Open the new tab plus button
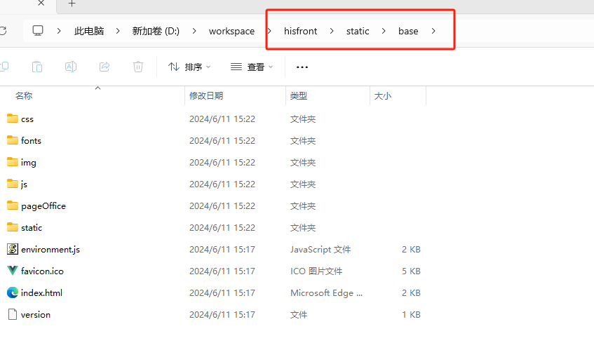 tap(72, 4)
